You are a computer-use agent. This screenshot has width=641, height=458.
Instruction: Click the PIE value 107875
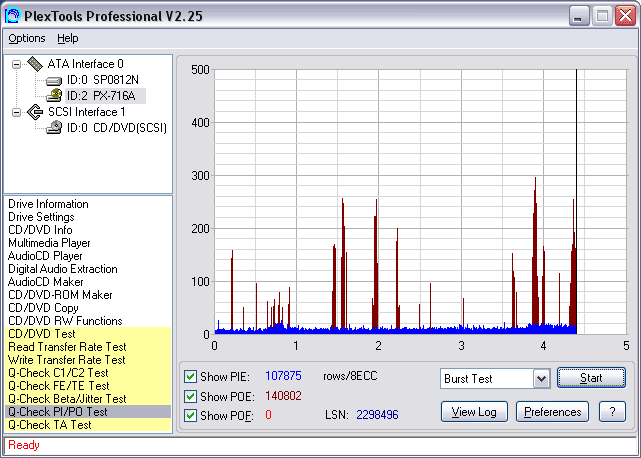point(283,376)
